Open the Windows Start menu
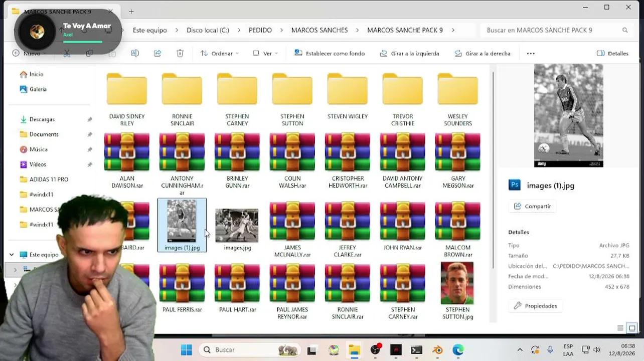The width and height of the screenshot is (644, 361). pyautogui.click(x=186, y=350)
